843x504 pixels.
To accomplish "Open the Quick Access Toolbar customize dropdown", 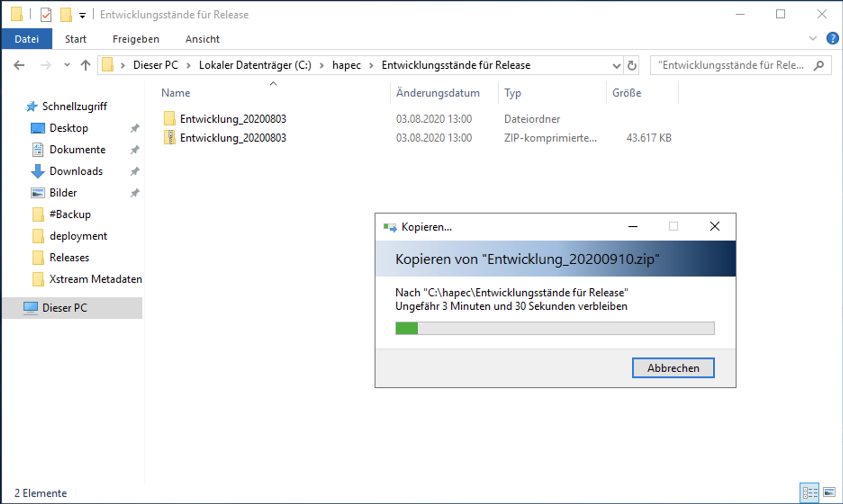I will 82,16.
